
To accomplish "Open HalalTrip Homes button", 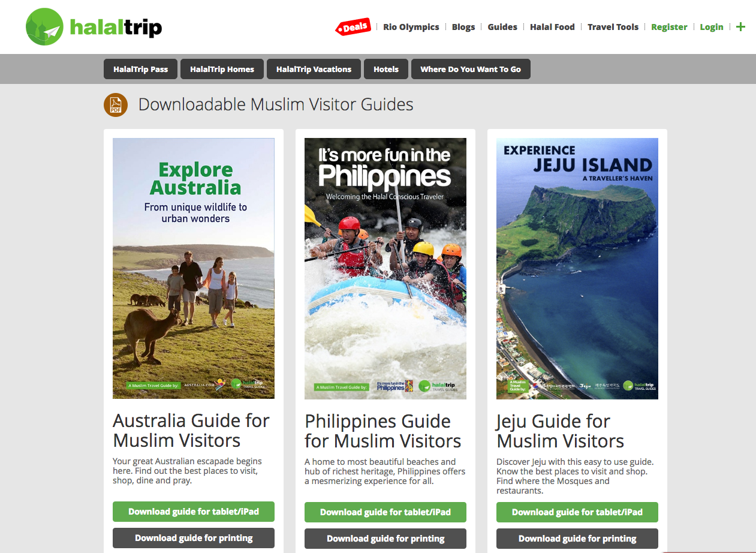I will [x=222, y=69].
